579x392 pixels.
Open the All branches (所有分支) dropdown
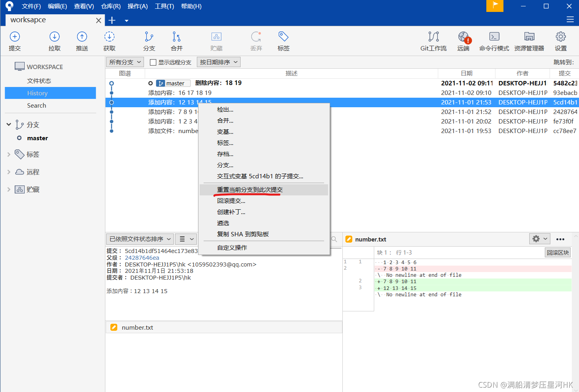click(125, 62)
